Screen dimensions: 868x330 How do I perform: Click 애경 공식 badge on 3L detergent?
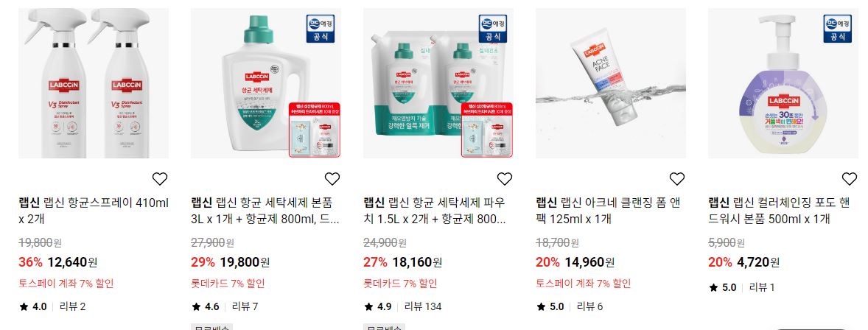pos(321,29)
